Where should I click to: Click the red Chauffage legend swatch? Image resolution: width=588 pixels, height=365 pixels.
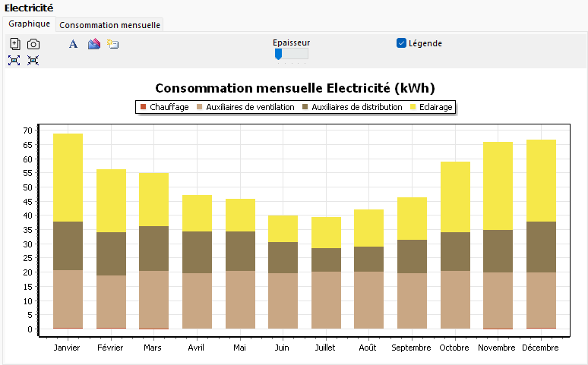[x=143, y=107]
